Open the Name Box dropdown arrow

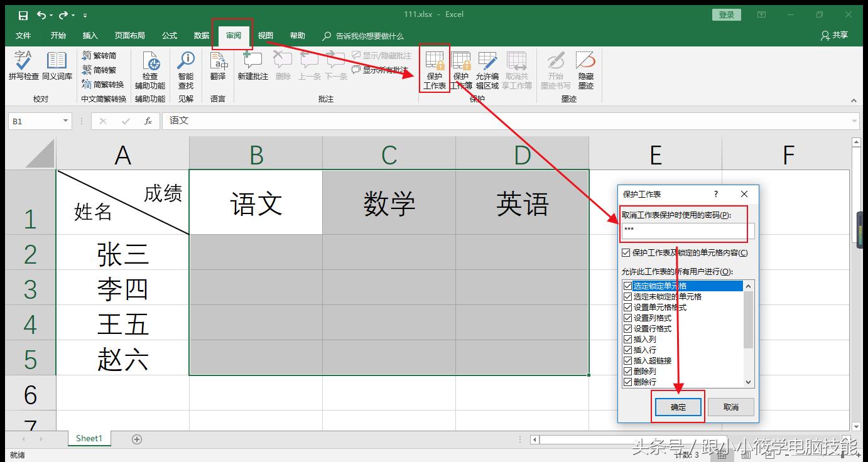pyautogui.click(x=65, y=121)
